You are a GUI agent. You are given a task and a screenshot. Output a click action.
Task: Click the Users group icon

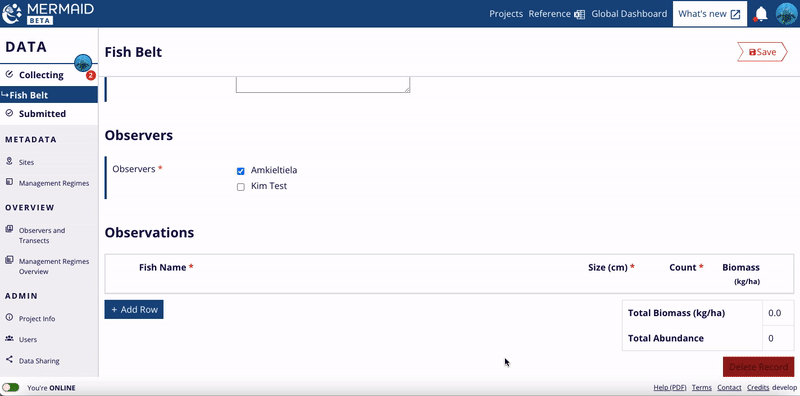click(9, 338)
